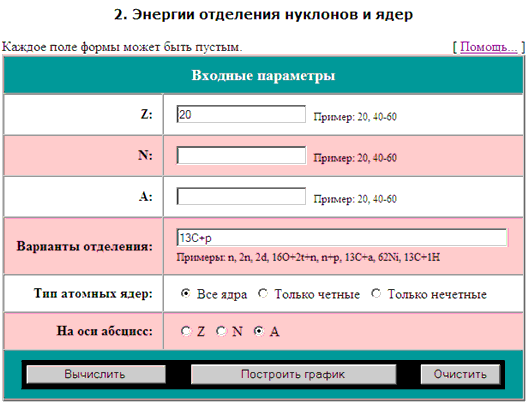Select the Только нечетные radio button
Image resolution: width=528 pixels, height=407 pixels.
(x=376, y=294)
